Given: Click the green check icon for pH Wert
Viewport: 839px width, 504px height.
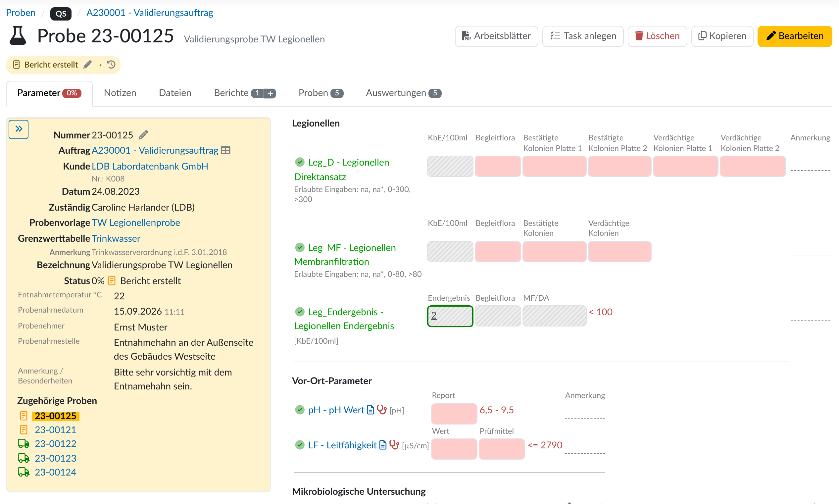Looking at the screenshot, I should point(300,410).
